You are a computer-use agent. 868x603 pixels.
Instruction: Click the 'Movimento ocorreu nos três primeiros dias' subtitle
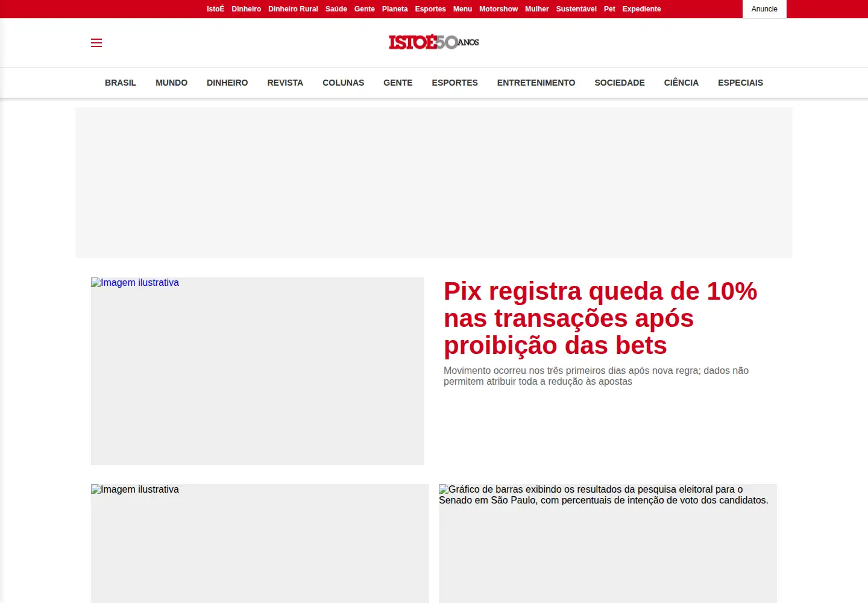596,376
